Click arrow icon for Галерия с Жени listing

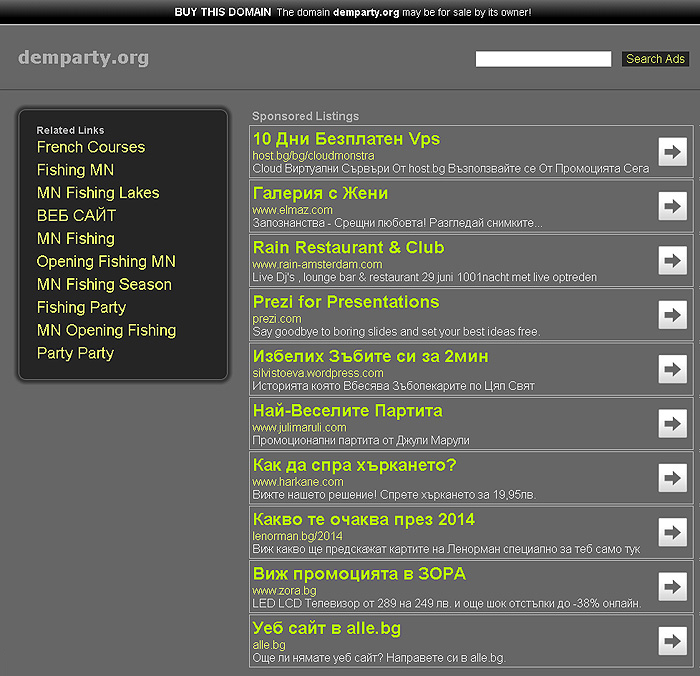[x=672, y=206]
